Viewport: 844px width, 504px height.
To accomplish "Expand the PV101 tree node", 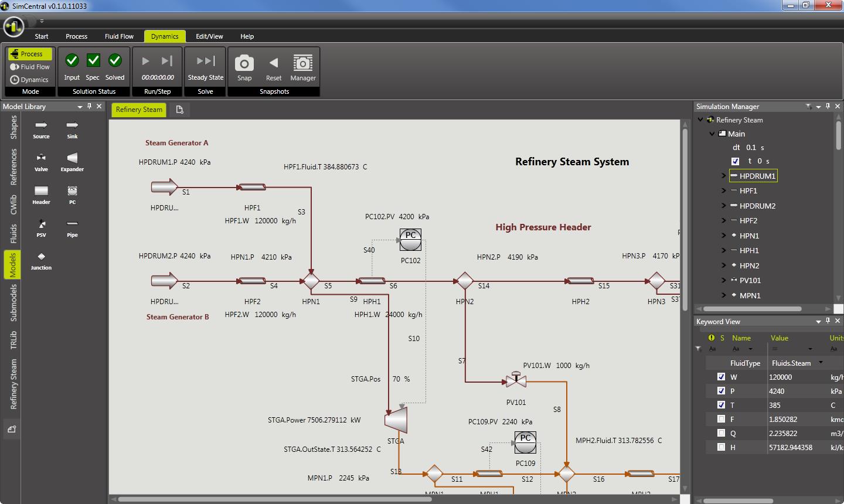I will coord(724,280).
